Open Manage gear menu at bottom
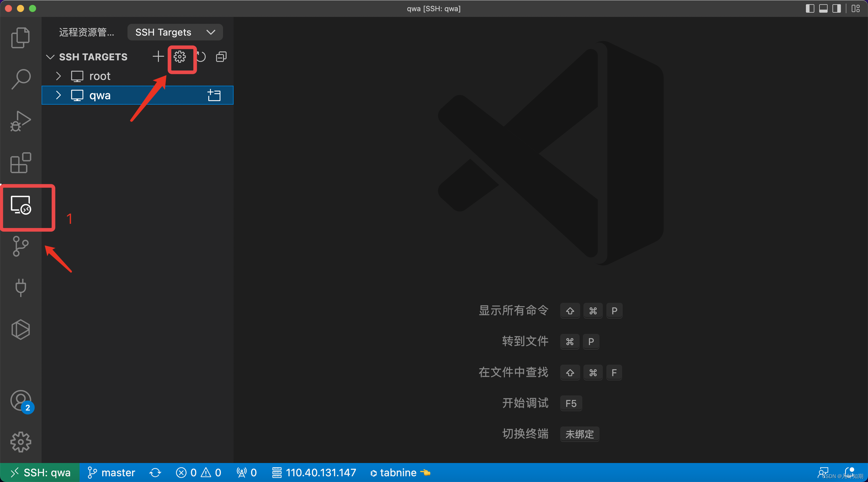Screen dimensions: 868x482 coord(20,442)
